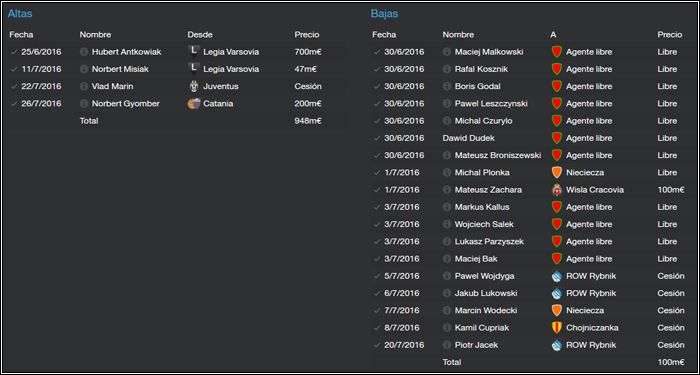700x375 pixels.
Task: Open the Chojniczanka club link
Action: click(x=592, y=328)
